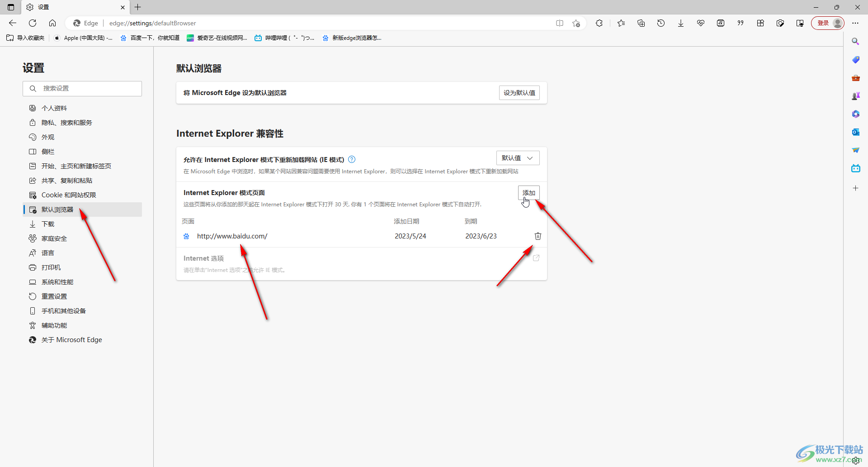
Task: Delete the baidu.com IE mode entry
Action: tap(538, 236)
